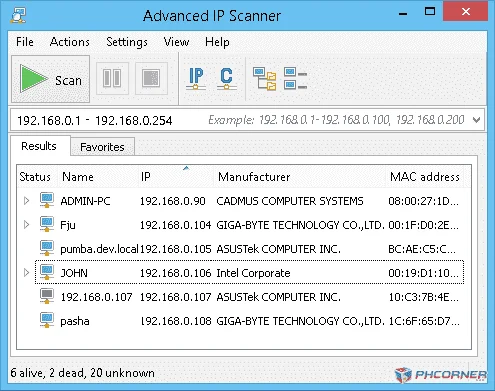The width and height of the screenshot is (495, 391).
Task: Minimize the Advanced IP Scanner window
Action: click(403, 13)
